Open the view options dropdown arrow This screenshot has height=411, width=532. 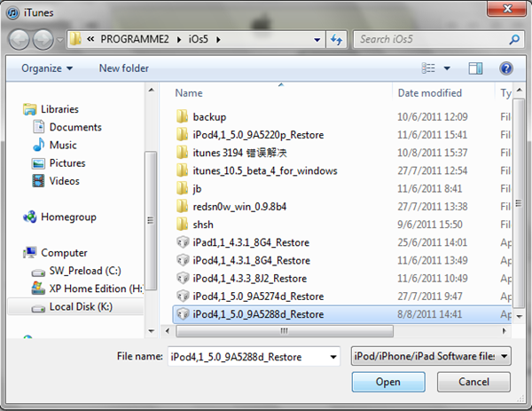pos(447,68)
